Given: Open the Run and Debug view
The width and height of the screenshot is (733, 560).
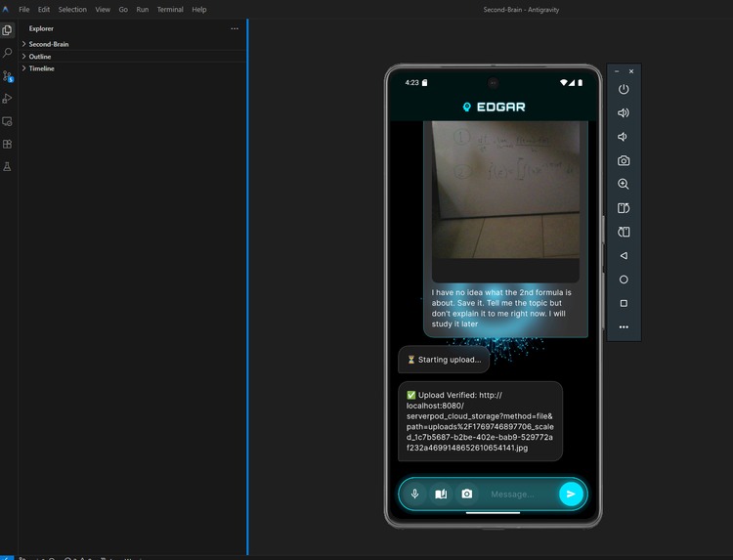Looking at the screenshot, I should click(7, 99).
